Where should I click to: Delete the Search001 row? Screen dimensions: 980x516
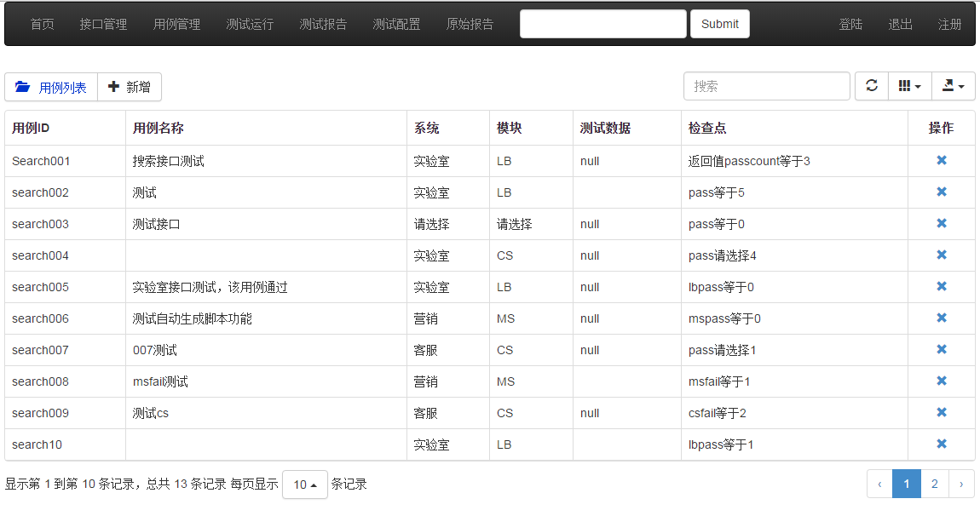(x=942, y=161)
